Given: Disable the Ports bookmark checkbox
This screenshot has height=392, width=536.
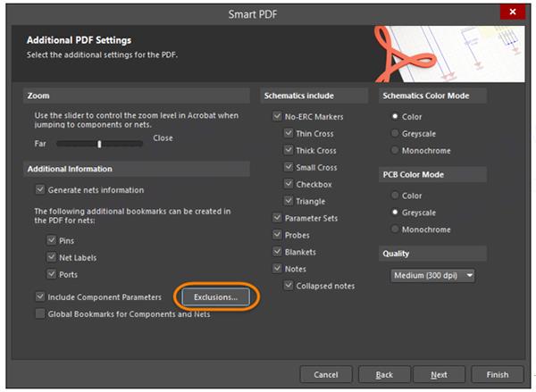Looking at the screenshot, I should (51, 274).
